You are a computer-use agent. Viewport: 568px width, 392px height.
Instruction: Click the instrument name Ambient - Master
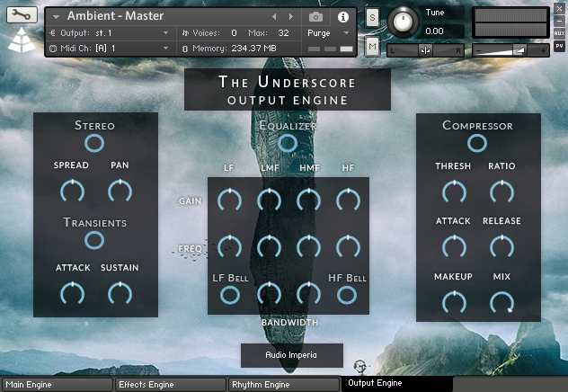(x=115, y=16)
